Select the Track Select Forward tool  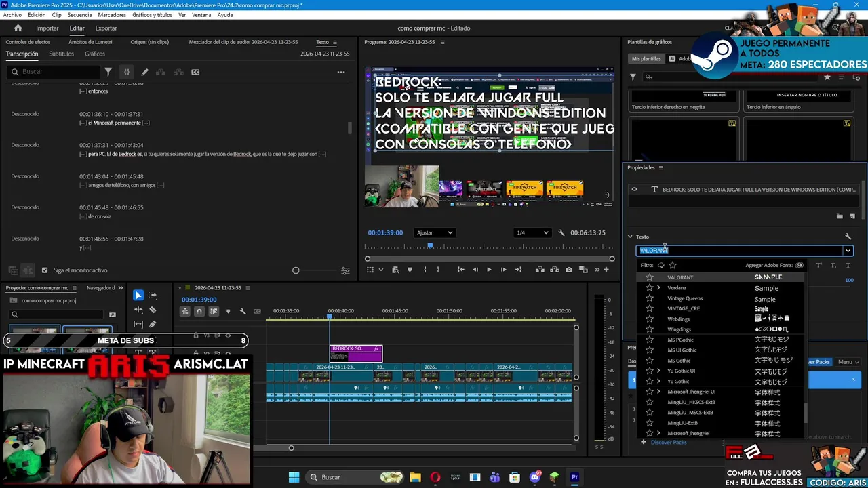(x=153, y=295)
